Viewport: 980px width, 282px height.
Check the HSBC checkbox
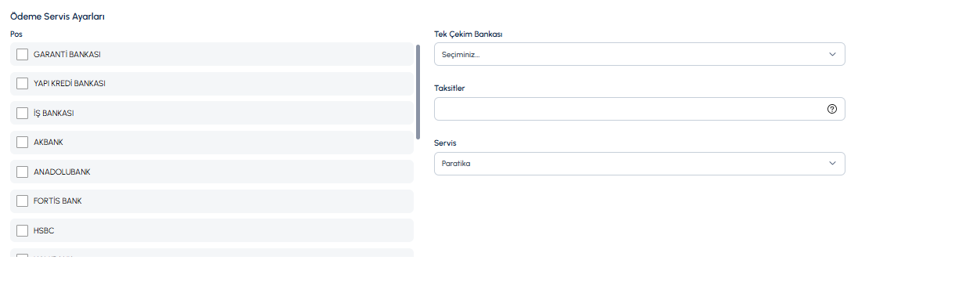(22, 230)
